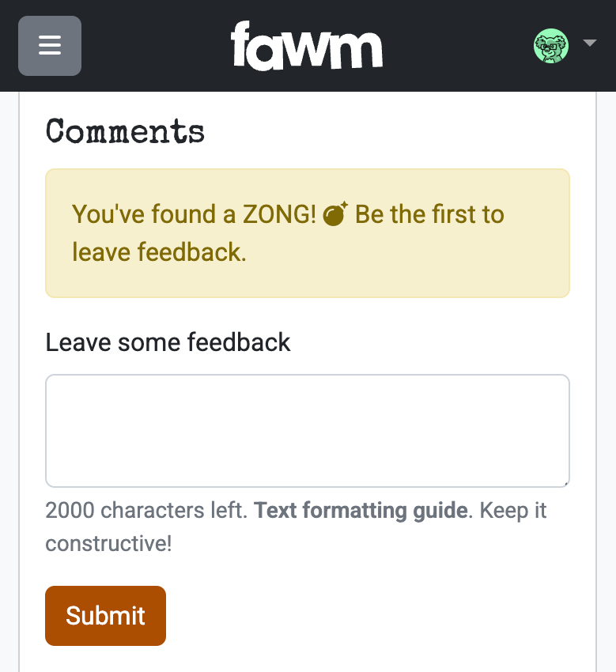Viewport: 616px width, 672px height.
Task: Click the 'leave feedback.' alert line
Action: (159, 252)
